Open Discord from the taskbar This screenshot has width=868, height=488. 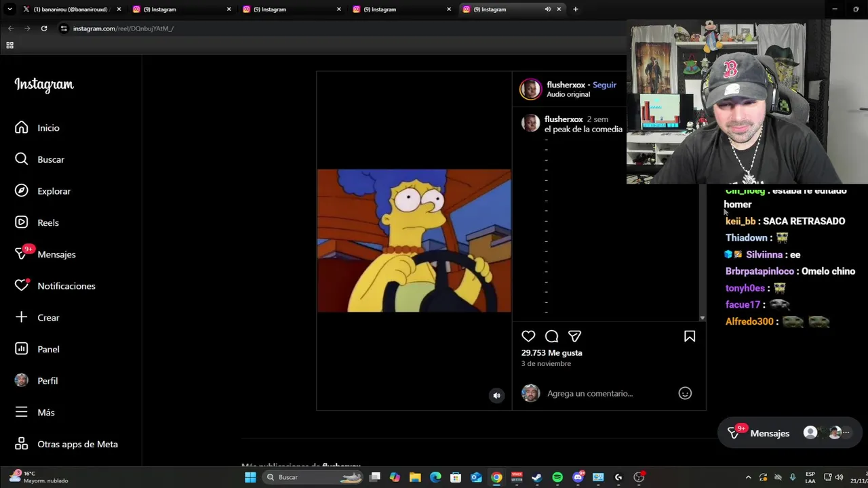(x=578, y=477)
